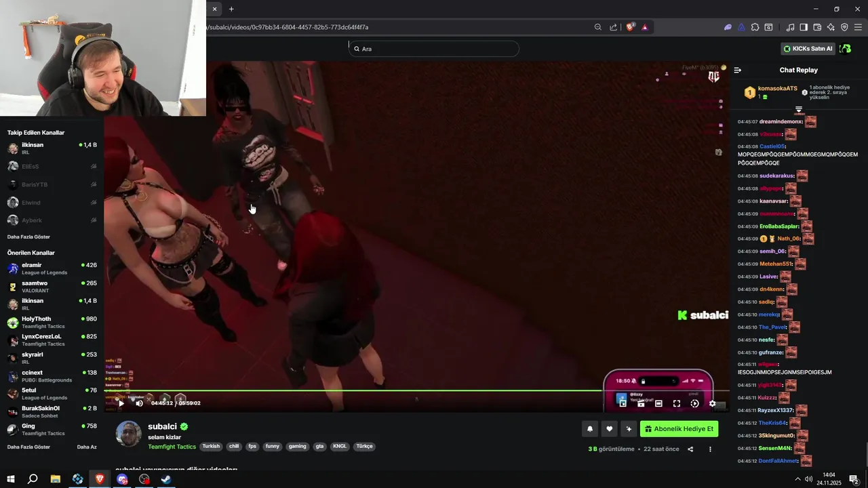This screenshot has height=488, width=868.
Task: Share this video
Action: pos(690,449)
